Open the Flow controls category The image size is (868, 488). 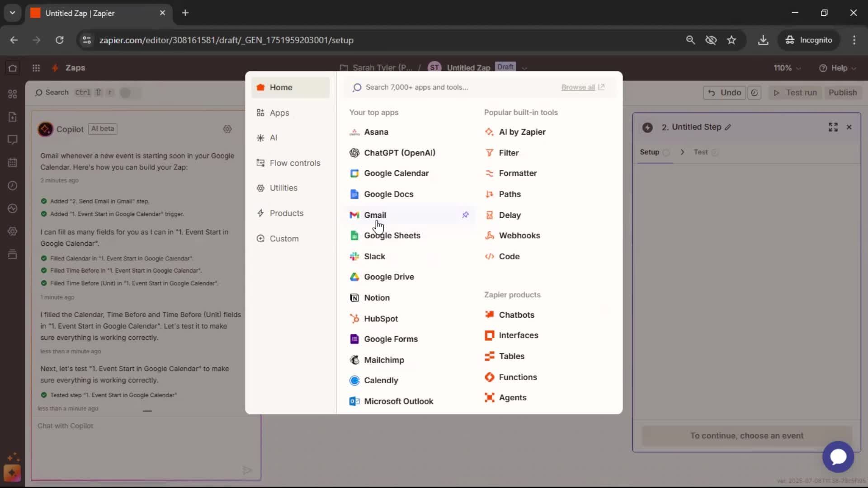(290, 163)
